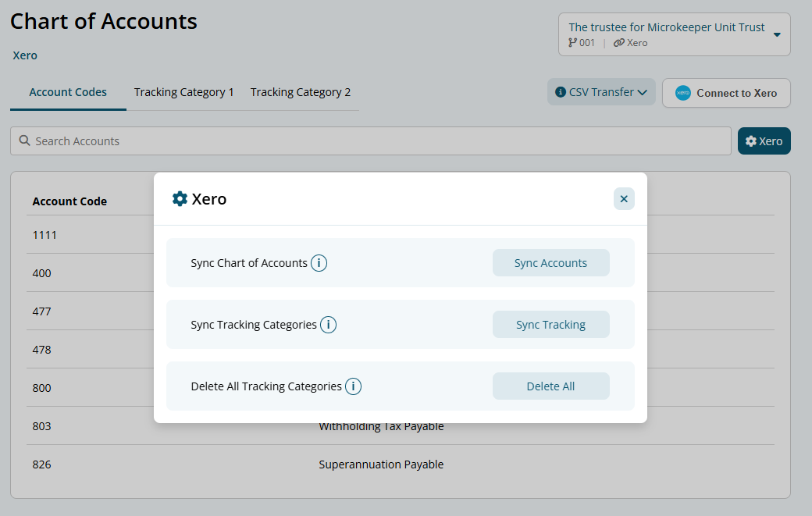Image resolution: width=812 pixels, height=516 pixels.
Task: Switch to Tracking Category 1 tab
Action: [184, 92]
